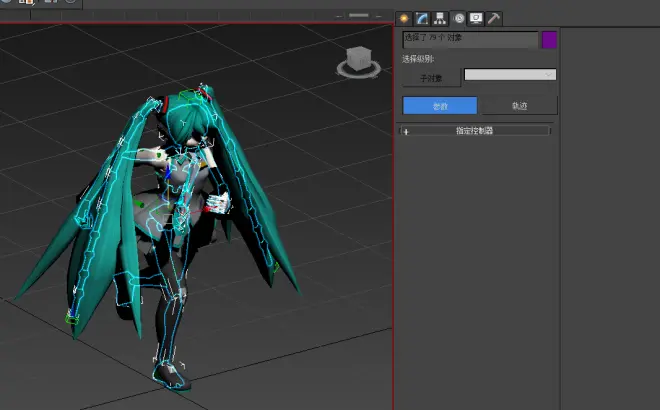This screenshot has height=410, width=660.
Task: Open the Create command panel tab
Action: pos(404,19)
